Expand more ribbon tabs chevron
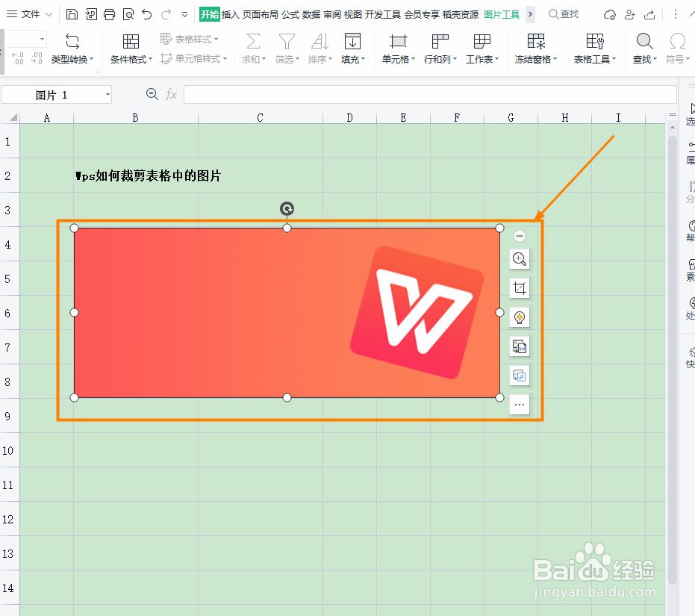Screen dimensions: 695x616 point(530,14)
